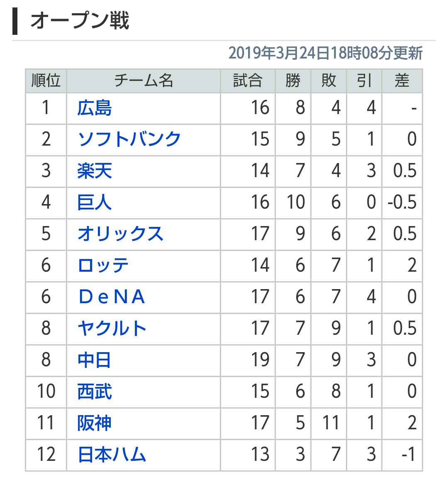Open the ソフトバンク team link
This screenshot has width=448, height=477.
(129, 139)
